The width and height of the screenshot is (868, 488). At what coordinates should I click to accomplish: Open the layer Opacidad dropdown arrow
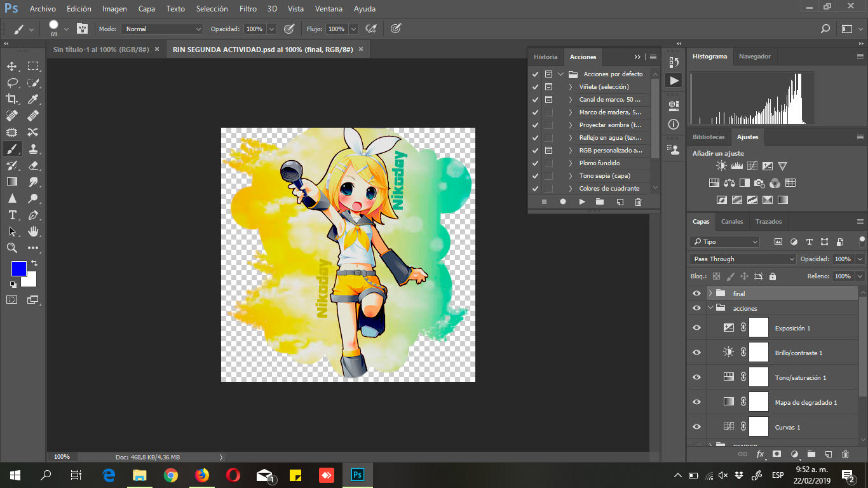860,259
